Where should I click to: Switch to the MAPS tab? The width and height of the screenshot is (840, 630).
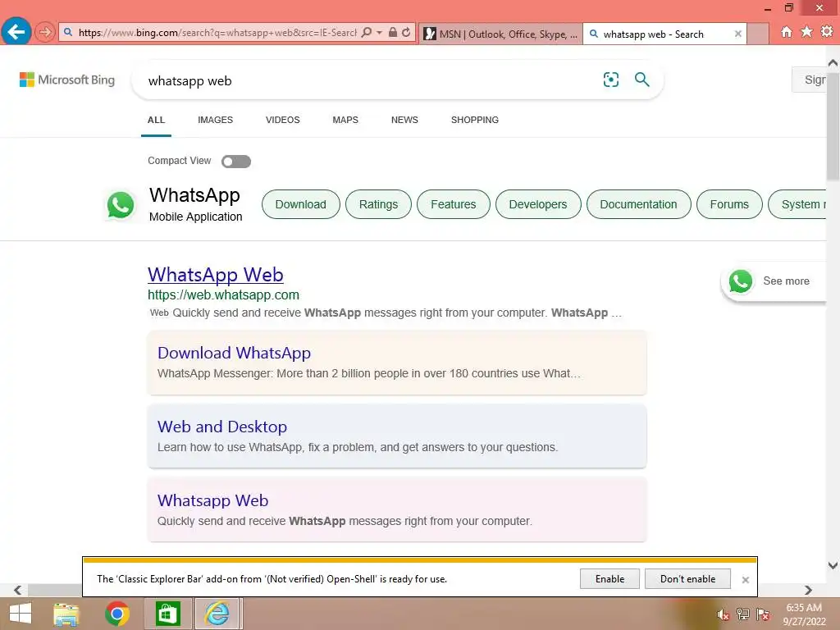[345, 120]
